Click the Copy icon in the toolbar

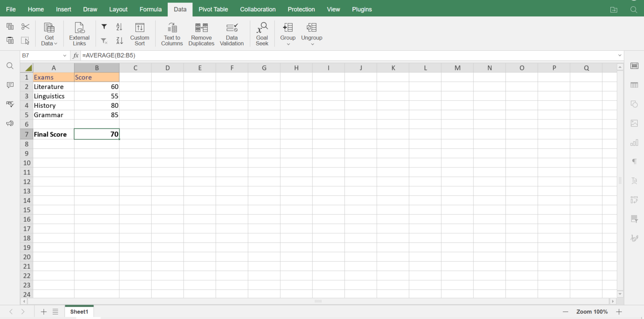pyautogui.click(x=10, y=27)
